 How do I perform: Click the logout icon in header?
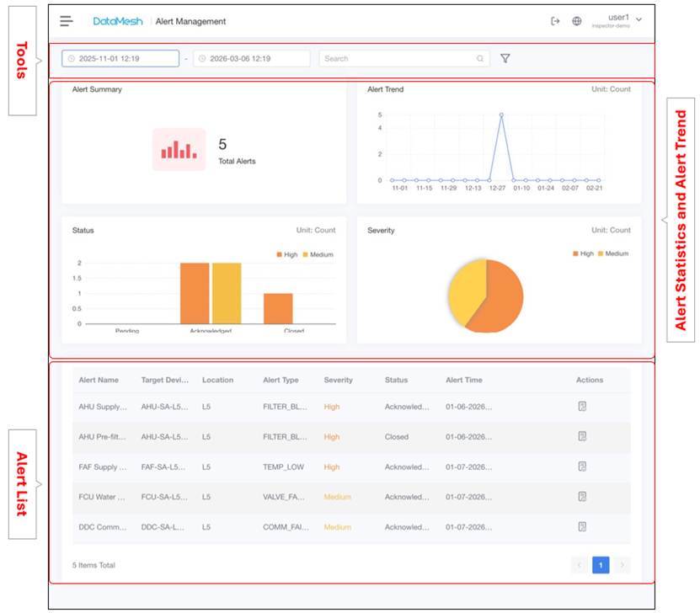pyautogui.click(x=555, y=21)
